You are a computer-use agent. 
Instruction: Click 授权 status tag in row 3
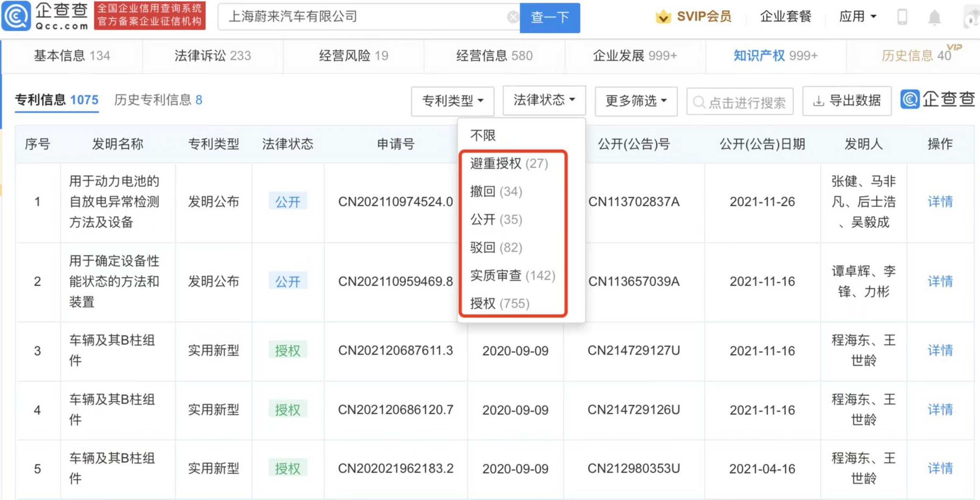pyautogui.click(x=288, y=350)
